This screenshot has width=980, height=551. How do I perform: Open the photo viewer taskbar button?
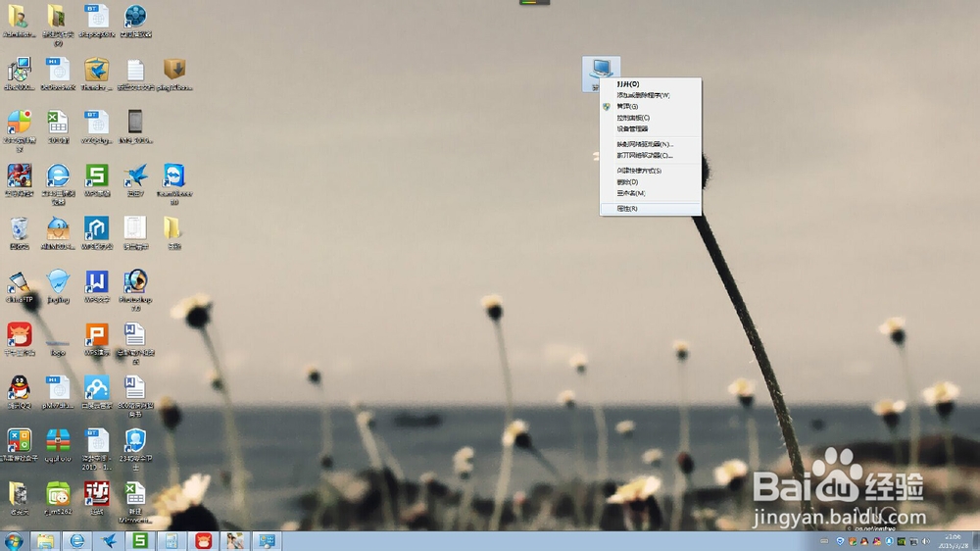click(x=235, y=541)
